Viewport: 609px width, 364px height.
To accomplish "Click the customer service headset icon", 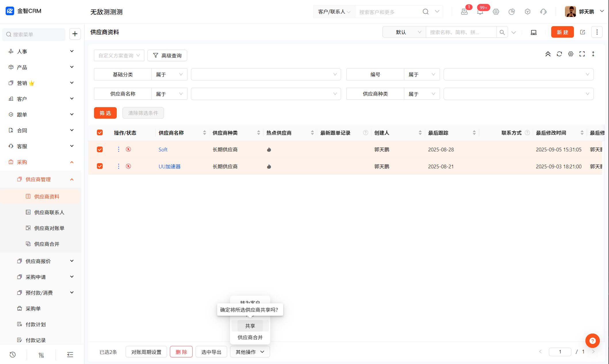I will (543, 12).
